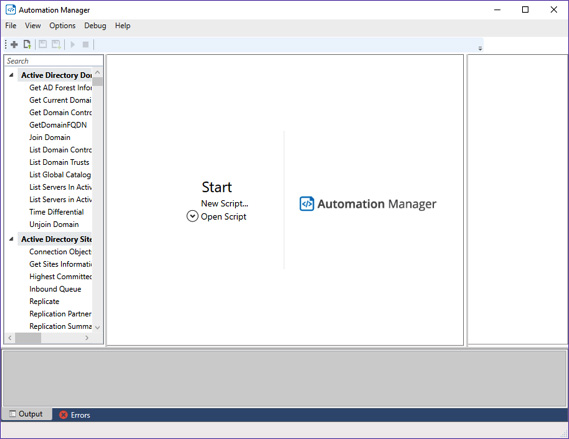The width and height of the screenshot is (569, 439).
Task: Click the object list scroll up arrow
Action: click(x=97, y=73)
